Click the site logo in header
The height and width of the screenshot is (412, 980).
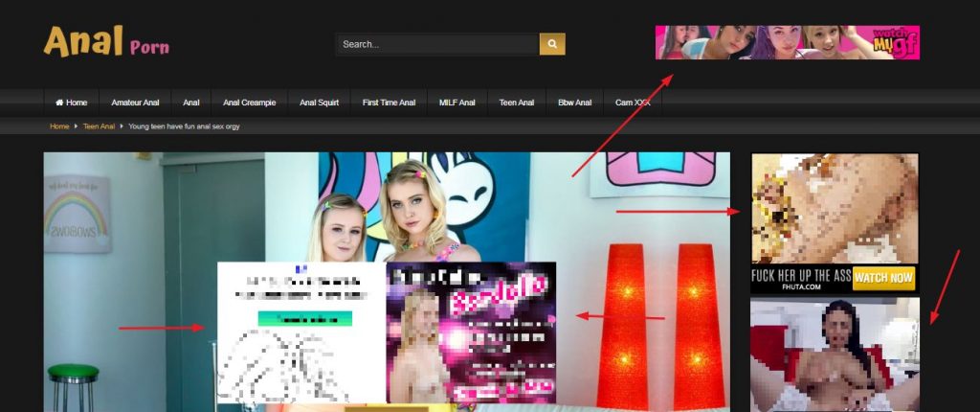(x=106, y=42)
